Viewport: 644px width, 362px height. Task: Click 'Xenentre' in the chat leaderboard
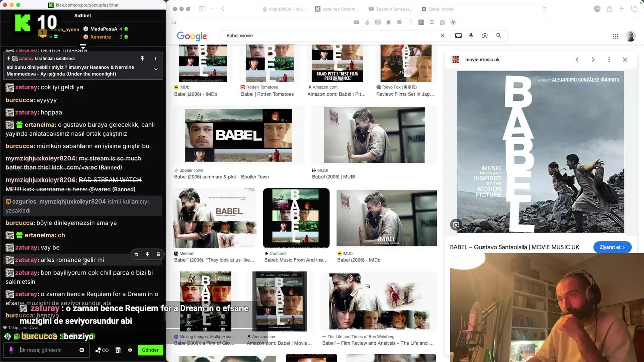[x=100, y=37]
